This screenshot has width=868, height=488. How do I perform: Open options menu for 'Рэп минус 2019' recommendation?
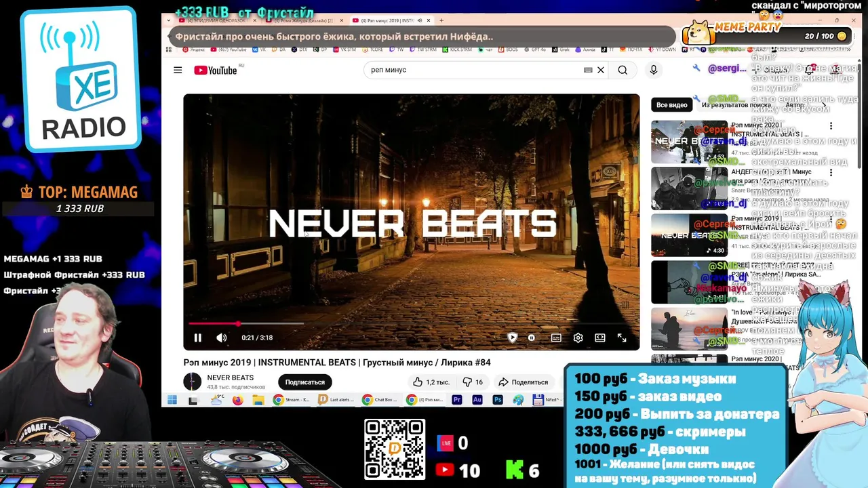pos(831,219)
